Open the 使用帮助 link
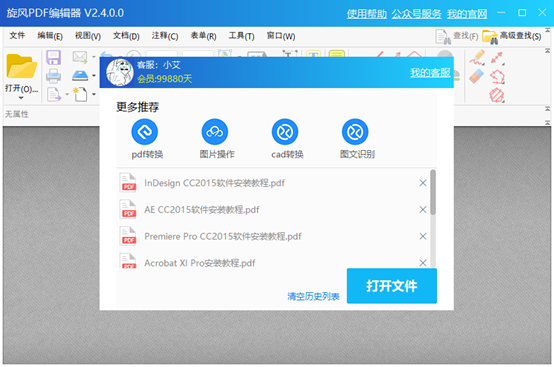Image resolution: width=554 pixels, height=367 pixels. 367,14
